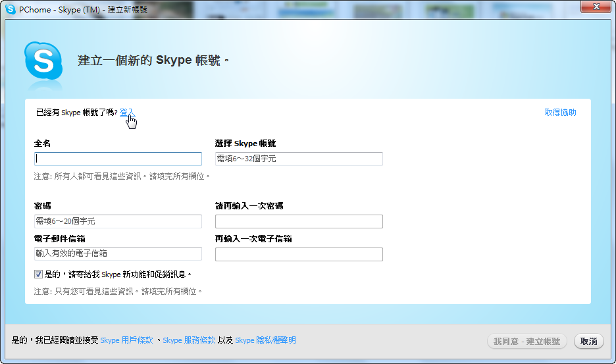Click the heading 建立一個新的 Skype 帳號
Viewport: 616px width, 364px height.
[x=153, y=60]
